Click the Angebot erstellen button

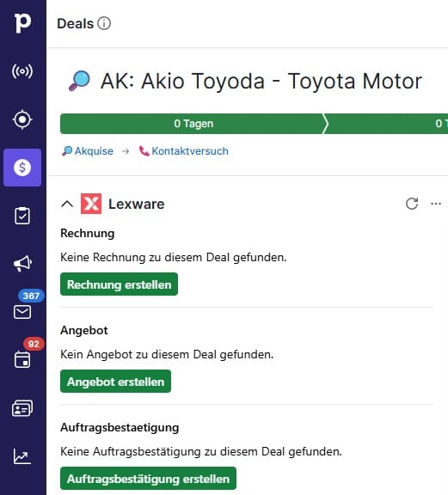click(115, 382)
